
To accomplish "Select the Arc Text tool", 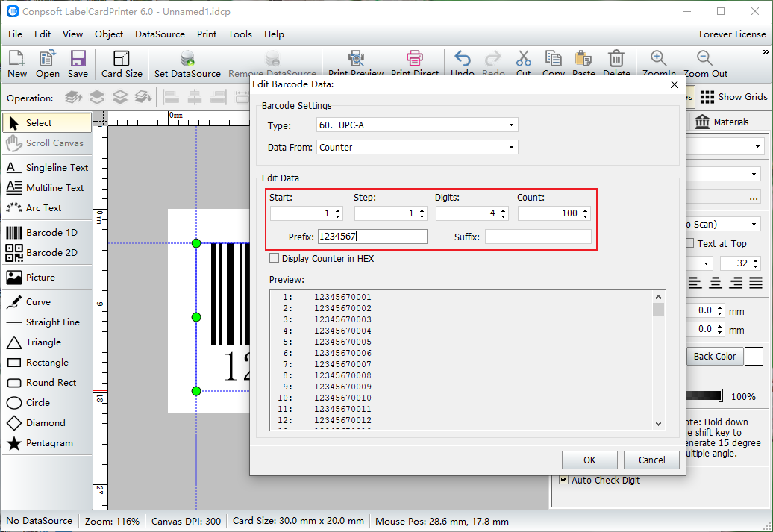I will click(x=47, y=208).
